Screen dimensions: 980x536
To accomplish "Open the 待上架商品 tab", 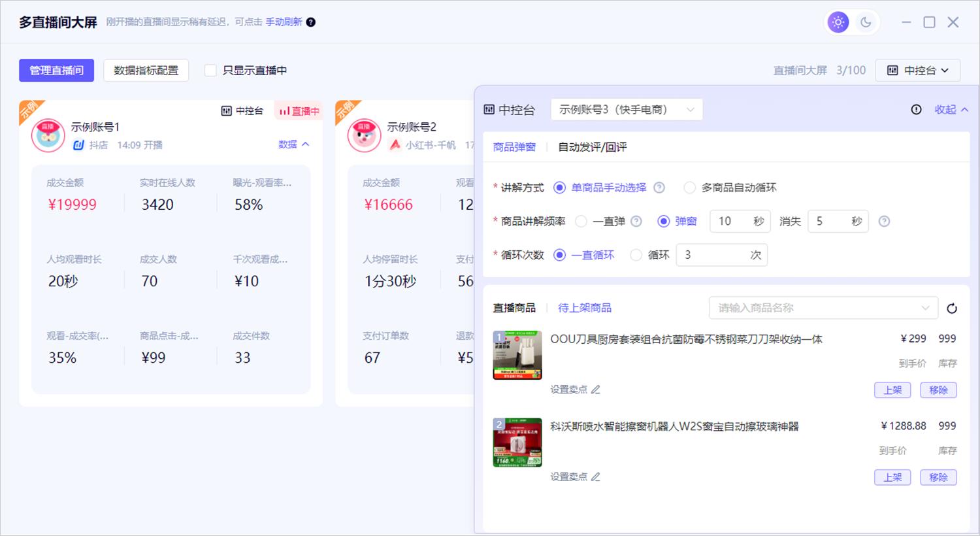I will (585, 308).
